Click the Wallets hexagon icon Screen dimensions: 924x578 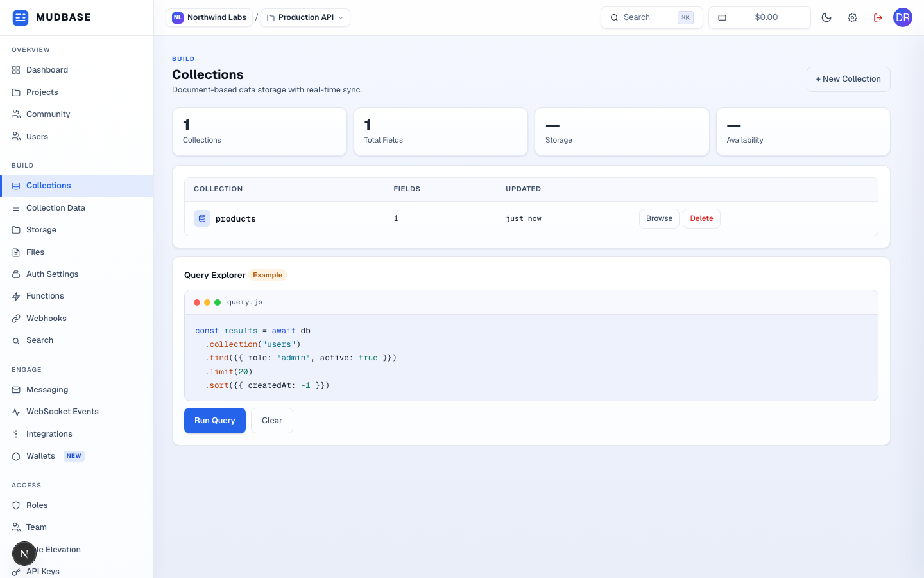[x=16, y=456]
